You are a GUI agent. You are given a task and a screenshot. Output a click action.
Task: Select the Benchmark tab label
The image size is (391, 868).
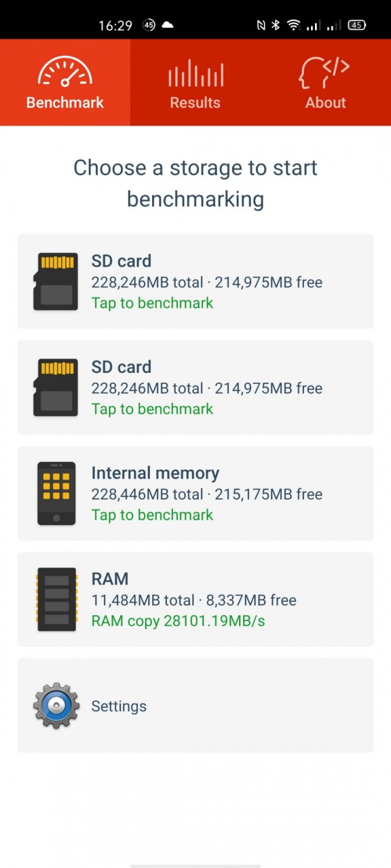point(65,103)
